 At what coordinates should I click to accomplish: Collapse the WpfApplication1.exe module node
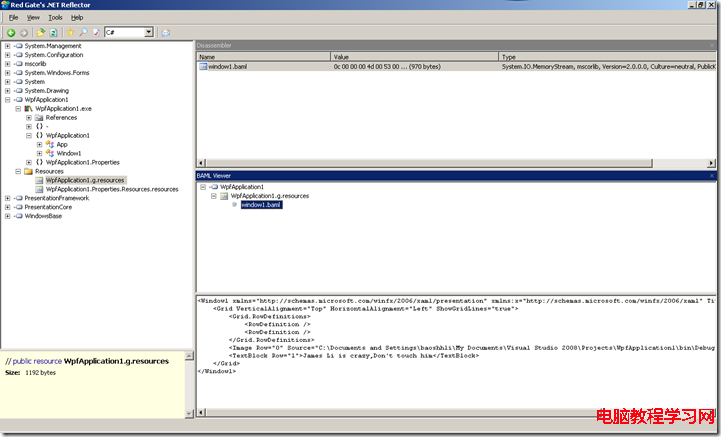coord(18,109)
